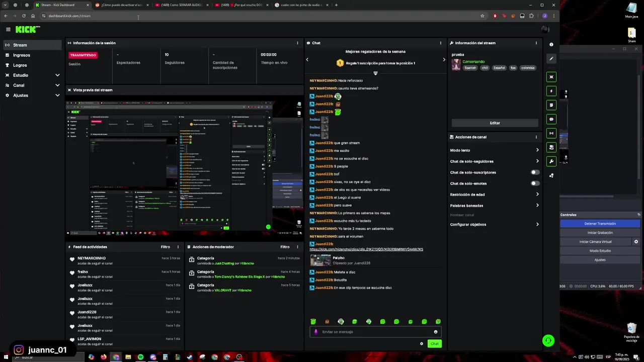
Task: Click Detener Transmisión in OBS
Action: pyautogui.click(x=600, y=224)
